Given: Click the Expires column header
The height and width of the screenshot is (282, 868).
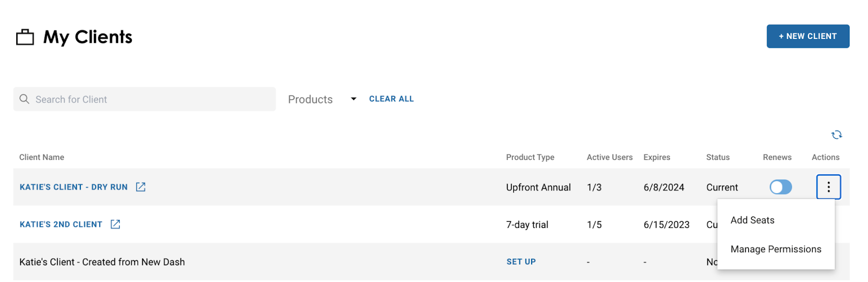Looking at the screenshot, I should 656,157.
